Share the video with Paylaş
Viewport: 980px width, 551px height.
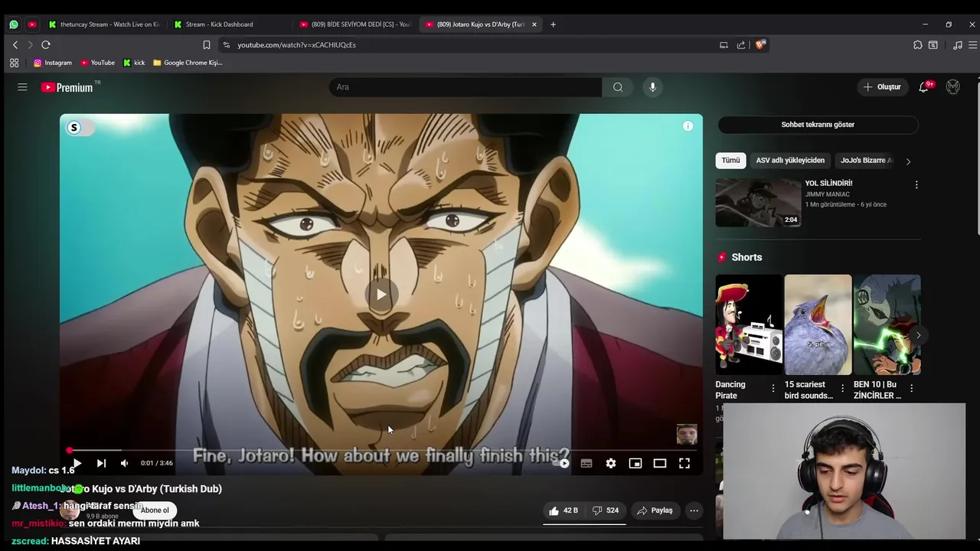point(655,510)
